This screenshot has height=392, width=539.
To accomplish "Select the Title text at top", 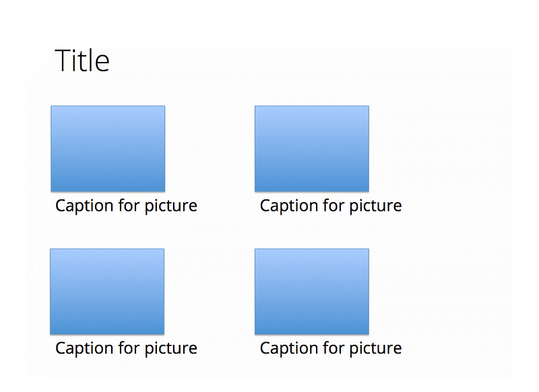I will [82, 61].
